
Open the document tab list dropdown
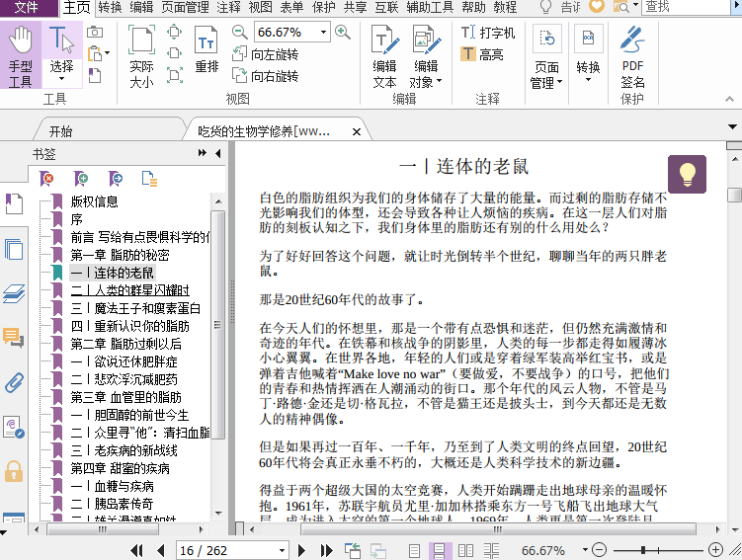click(x=732, y=126)
